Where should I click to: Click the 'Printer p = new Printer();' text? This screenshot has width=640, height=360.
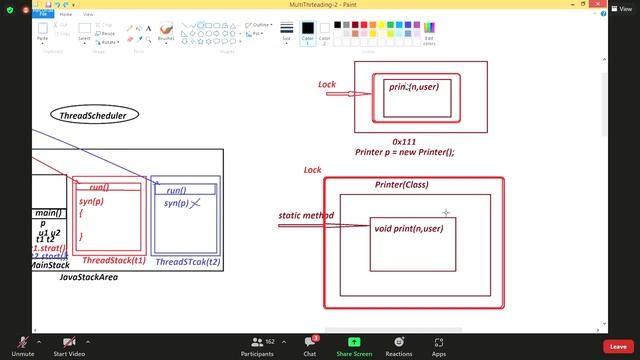click(x=404, y=152)
